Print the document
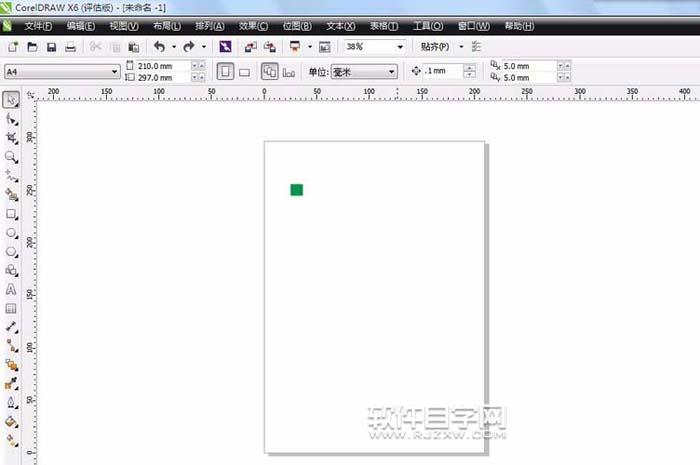 pos(71,47)
